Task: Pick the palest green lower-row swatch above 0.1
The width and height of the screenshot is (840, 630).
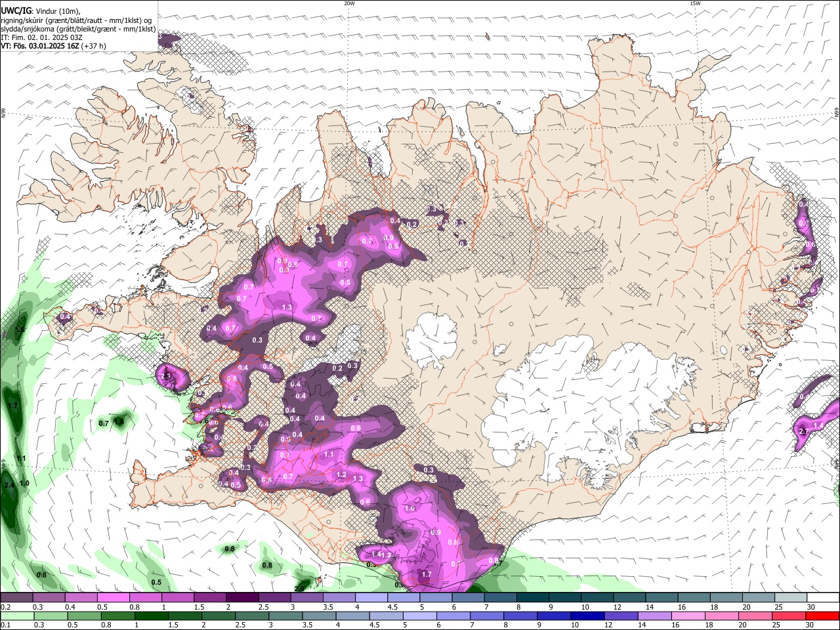Action: coord(16,616)
